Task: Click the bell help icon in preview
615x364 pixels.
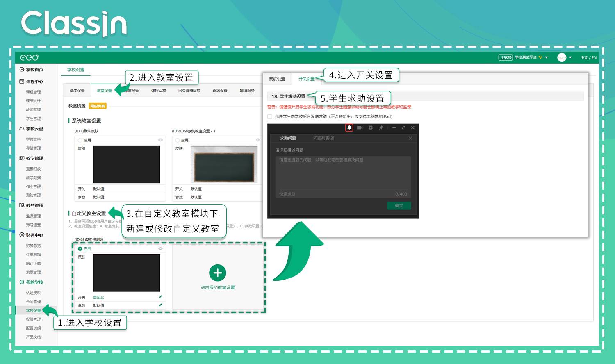Action: 349,128
